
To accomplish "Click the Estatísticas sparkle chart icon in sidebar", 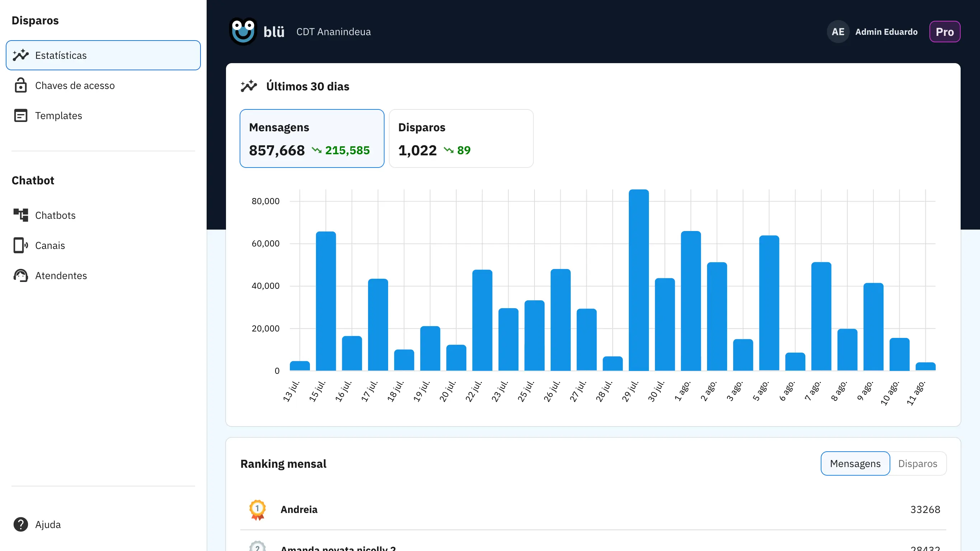I will [20, 55].
